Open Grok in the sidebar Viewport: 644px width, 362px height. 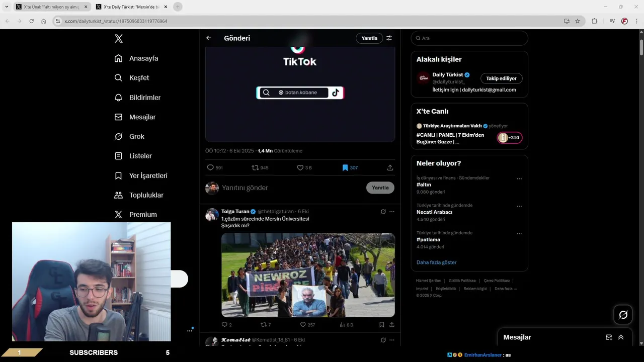(129, 136)
